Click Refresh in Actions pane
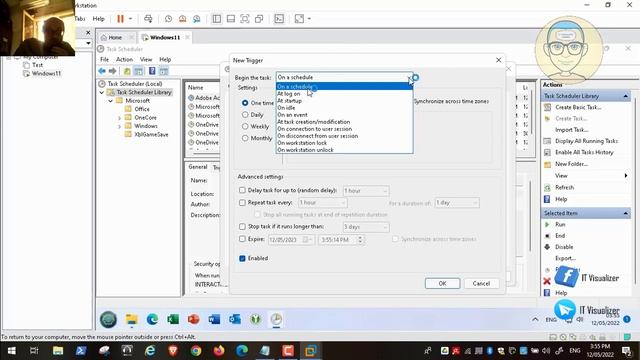 564,187
